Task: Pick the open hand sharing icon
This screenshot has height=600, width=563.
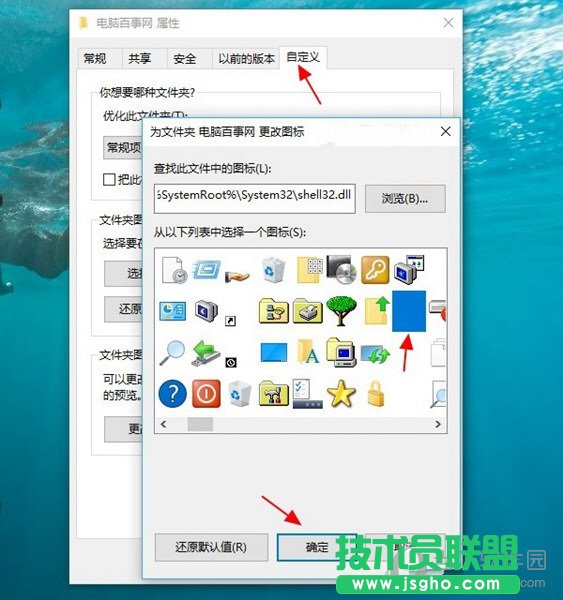Action: [x=237, y=276]
